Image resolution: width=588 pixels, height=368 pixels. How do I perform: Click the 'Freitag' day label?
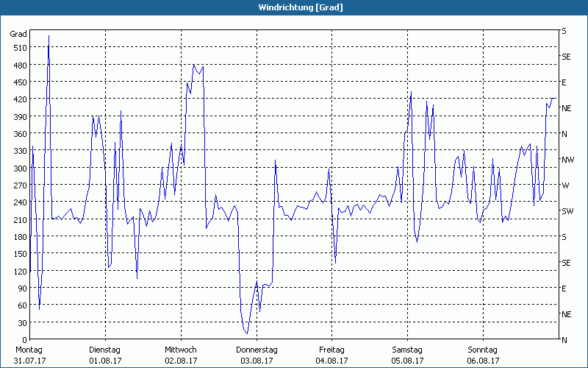coord(331,350)
